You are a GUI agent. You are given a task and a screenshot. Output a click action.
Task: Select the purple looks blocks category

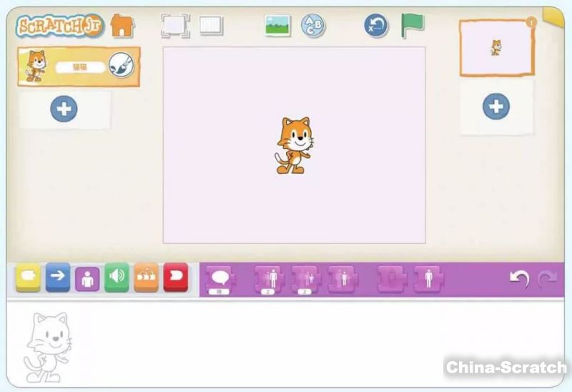tap(87, 278)
